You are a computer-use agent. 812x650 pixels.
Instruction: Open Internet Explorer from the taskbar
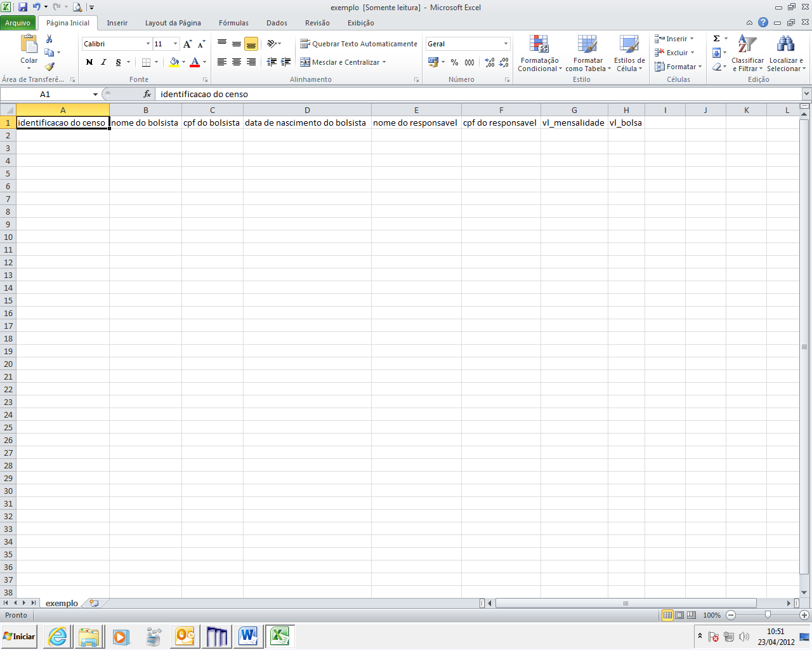click(x=58, y=637)
